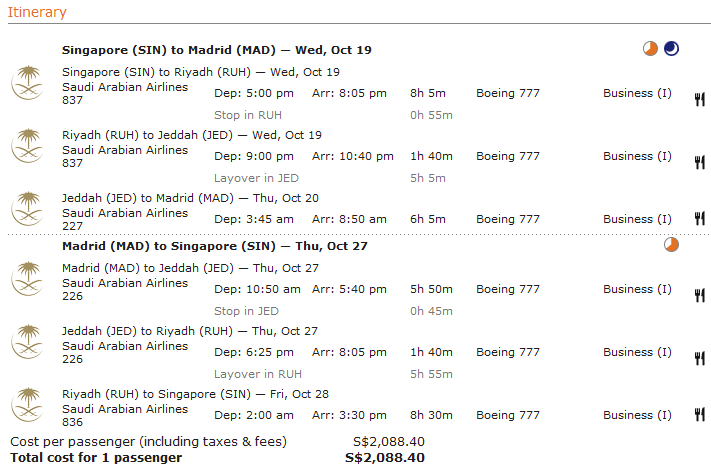Click the blue overnight icon on outbound header
The image size is (711, 472).
[671, 49]
